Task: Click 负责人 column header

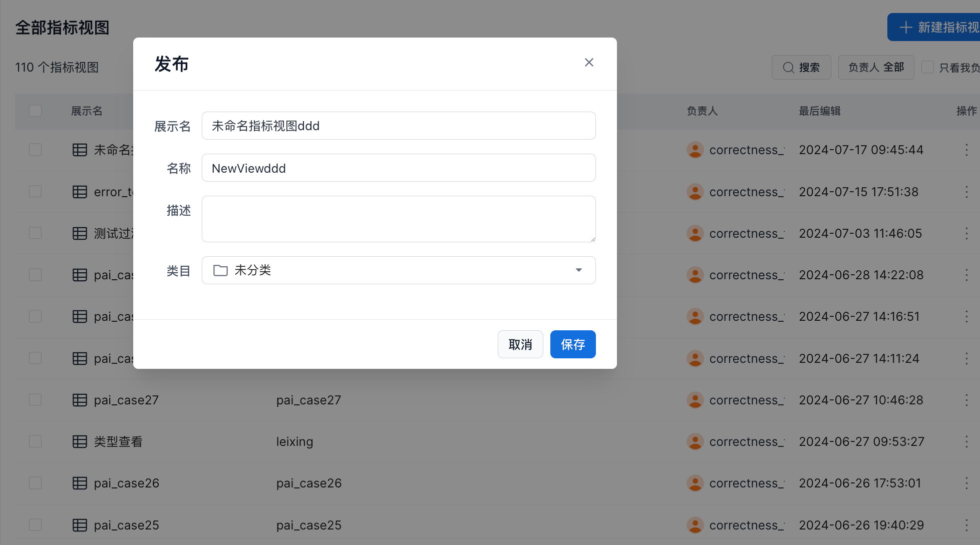Action: click(x=702, y=111)
